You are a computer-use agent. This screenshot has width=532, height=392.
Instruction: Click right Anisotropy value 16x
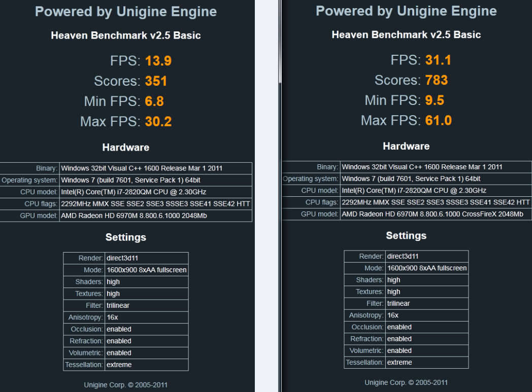tap(427, 315)
